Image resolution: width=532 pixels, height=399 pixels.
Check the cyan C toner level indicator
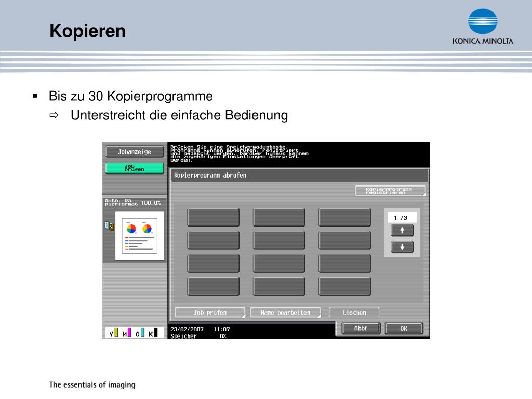click(140, 333)
